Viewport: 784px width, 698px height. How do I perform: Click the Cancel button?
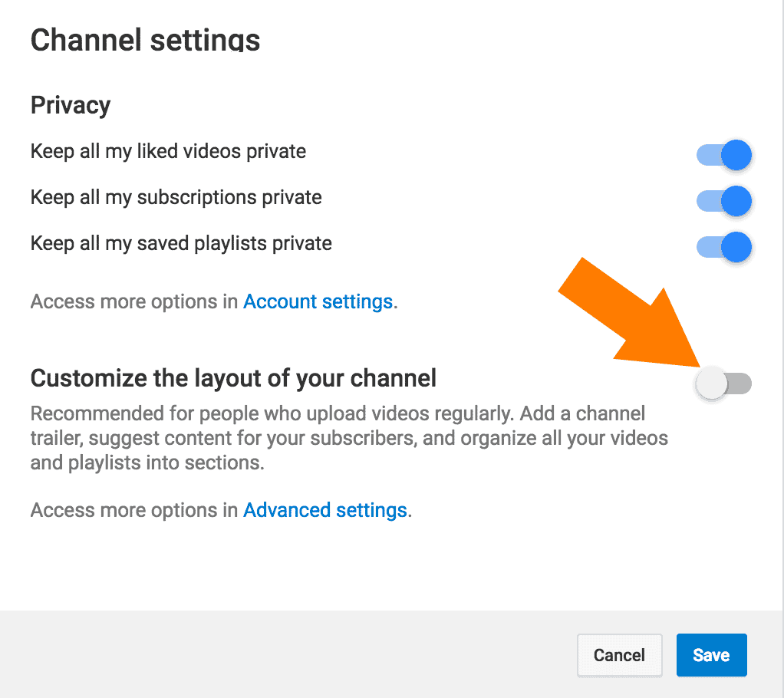click(619, 655)
